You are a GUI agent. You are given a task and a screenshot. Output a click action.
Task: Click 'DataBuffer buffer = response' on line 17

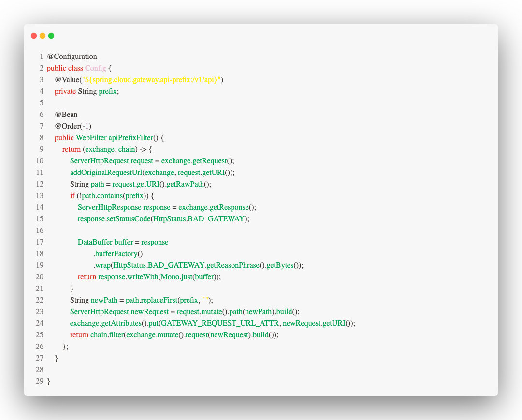(123, 242)
